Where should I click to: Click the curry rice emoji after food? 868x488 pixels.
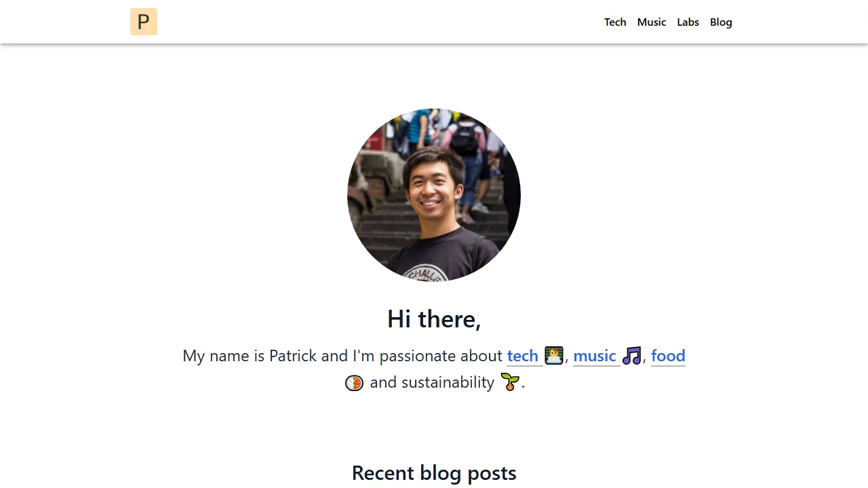tap(354, 382)
